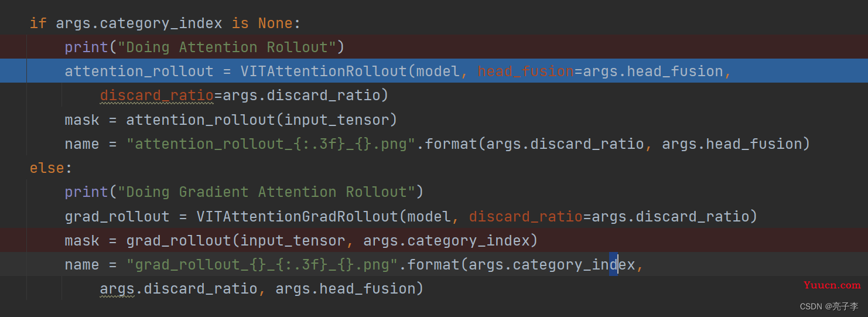
Task: Click the VITAttentionRollout class name
Action: tap(323, 71)
